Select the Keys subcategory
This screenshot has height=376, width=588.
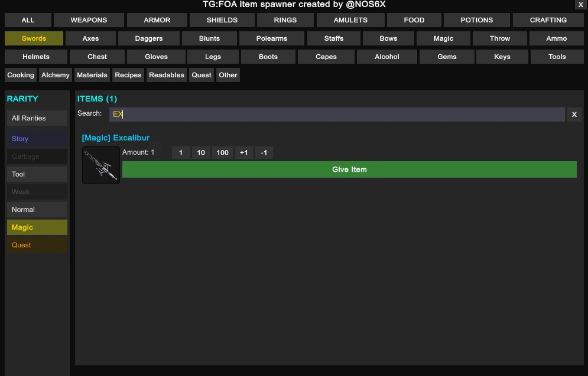tap(502, 57)
